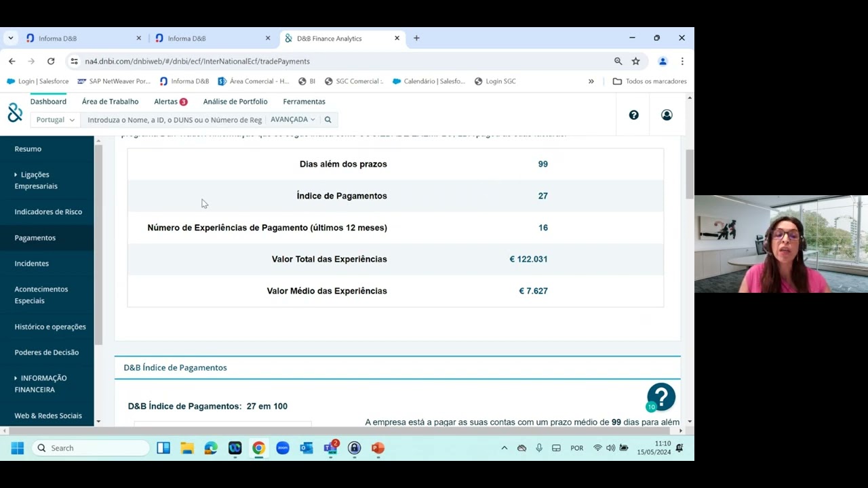The image size is (868, 488).
Task: Click the search magnifier next to AVANÇADA
Action: tap(328, 119)
